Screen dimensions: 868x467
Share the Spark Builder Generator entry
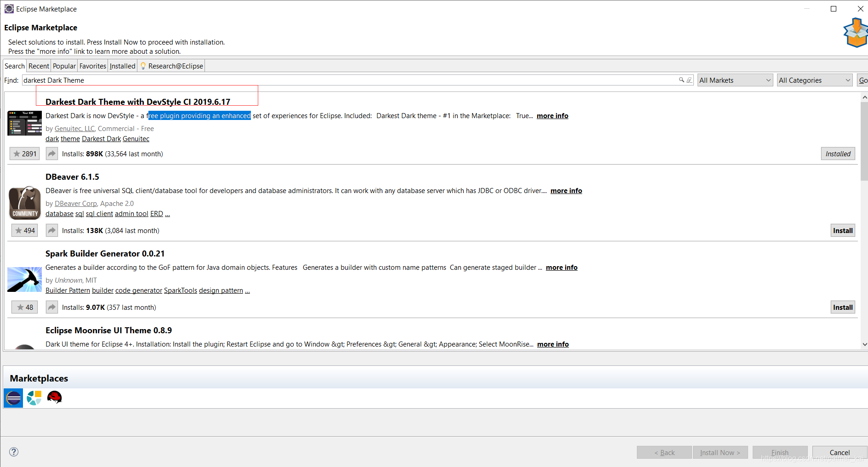(x=52, y=308)
